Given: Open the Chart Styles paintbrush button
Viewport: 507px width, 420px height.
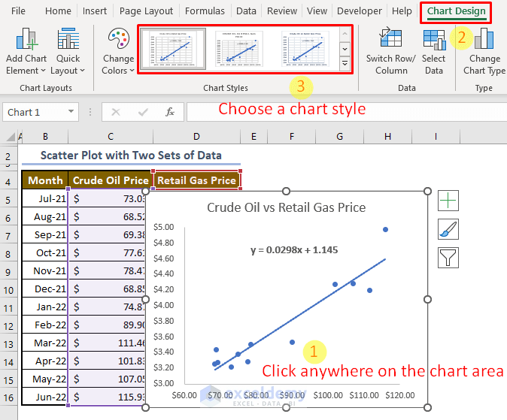Looking at the screenshot, I should pyautogui.click(x=448, y=229).
